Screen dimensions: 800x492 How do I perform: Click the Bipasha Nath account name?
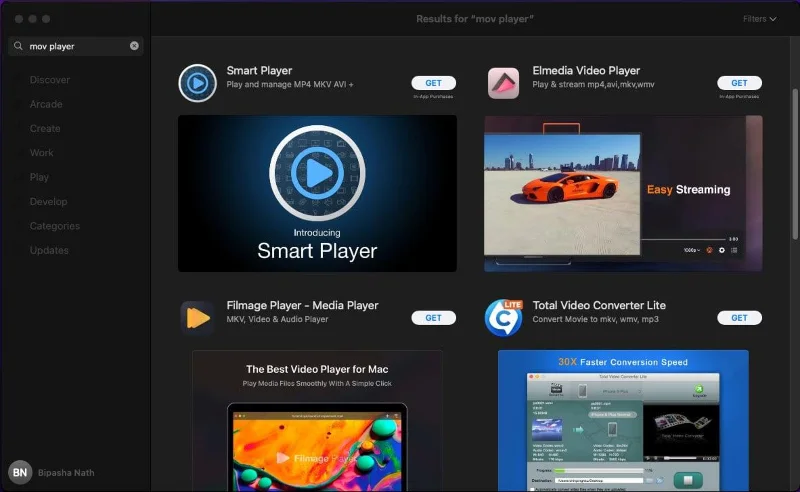click(66, 473)
